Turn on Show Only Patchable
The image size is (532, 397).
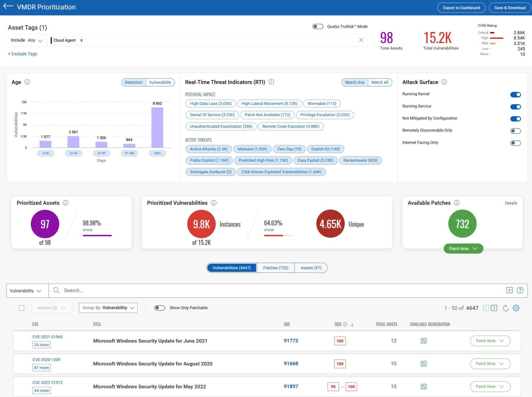pos(159,308)
